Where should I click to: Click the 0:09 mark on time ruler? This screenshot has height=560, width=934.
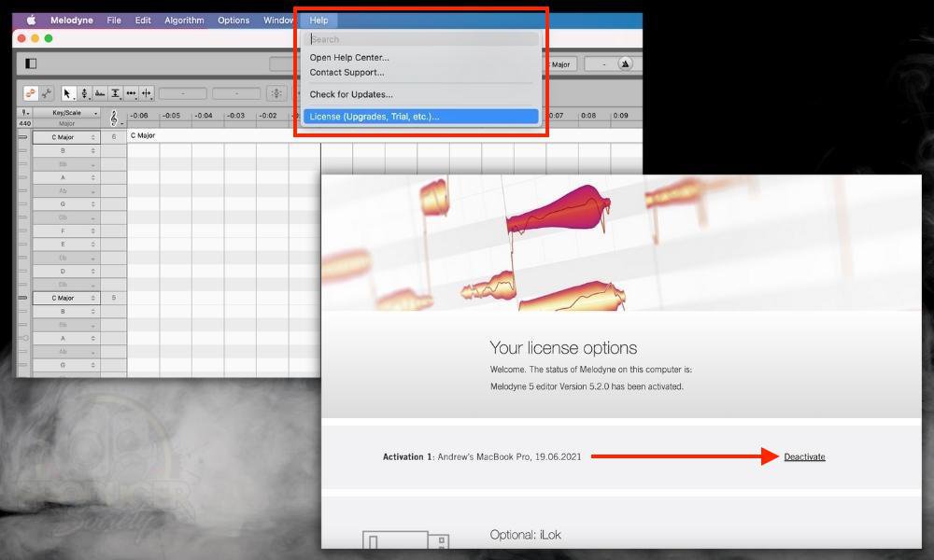click(620, 116)
